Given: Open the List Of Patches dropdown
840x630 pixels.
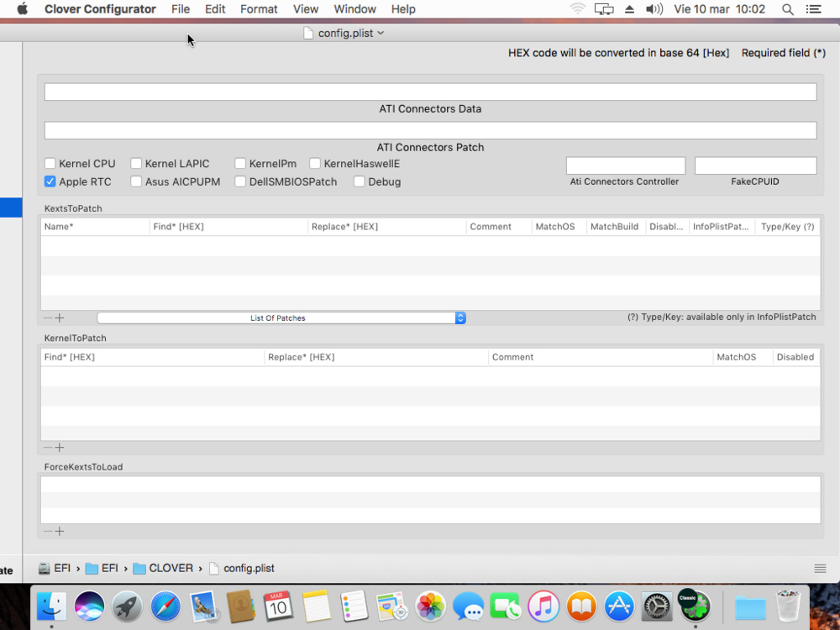Looking at the screenshot, I should [x=281, y=318].
